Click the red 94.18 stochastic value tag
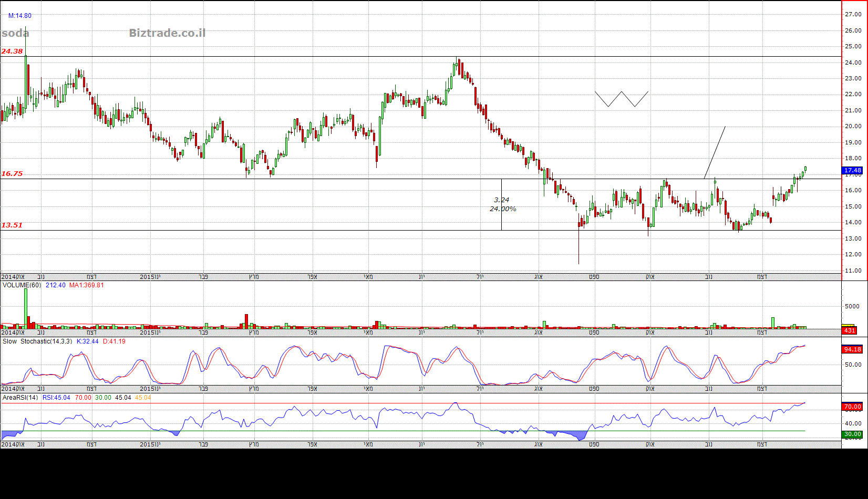This screenshot has height=499, width=868. tap(852, 349)
